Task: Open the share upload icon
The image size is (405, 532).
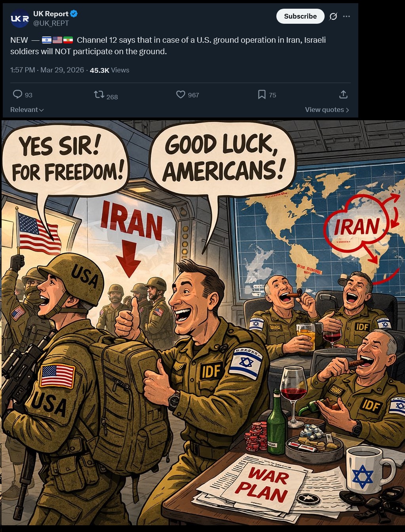Action: [343, 95]
